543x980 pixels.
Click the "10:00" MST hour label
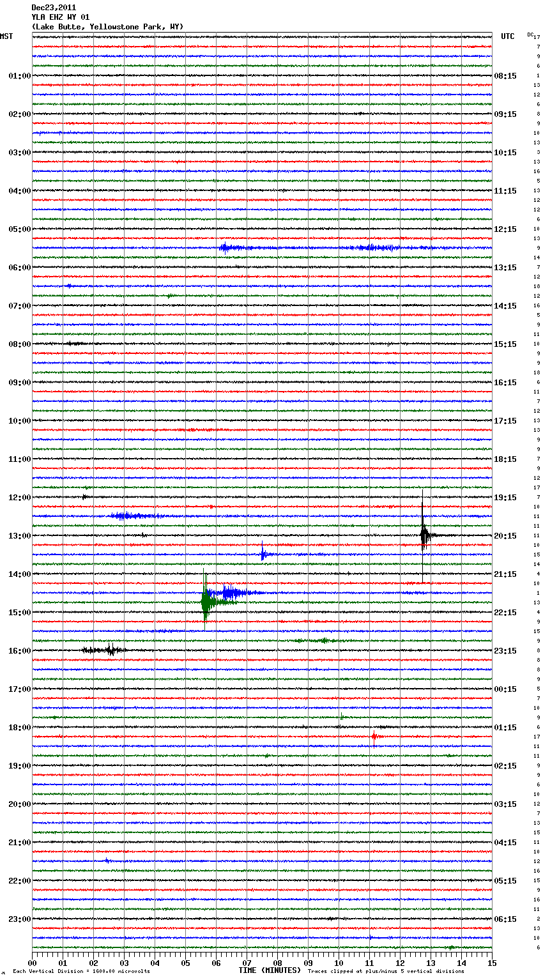coord(20,421)
